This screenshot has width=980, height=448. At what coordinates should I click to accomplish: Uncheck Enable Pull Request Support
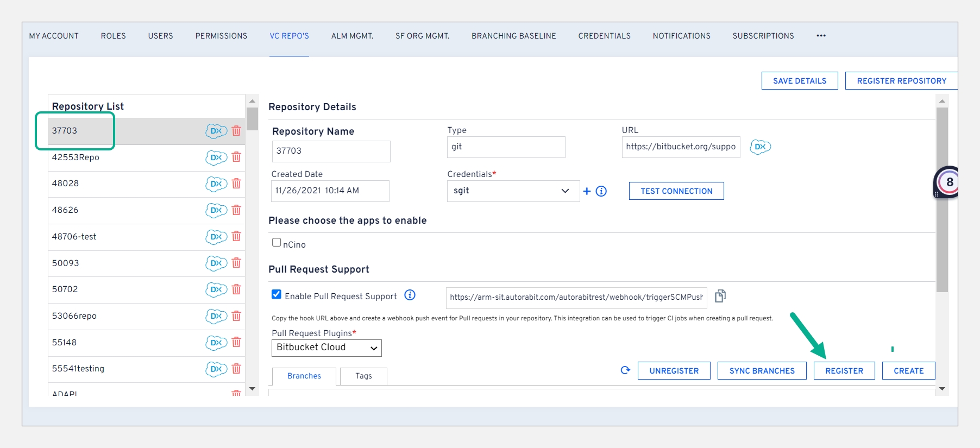277,295
